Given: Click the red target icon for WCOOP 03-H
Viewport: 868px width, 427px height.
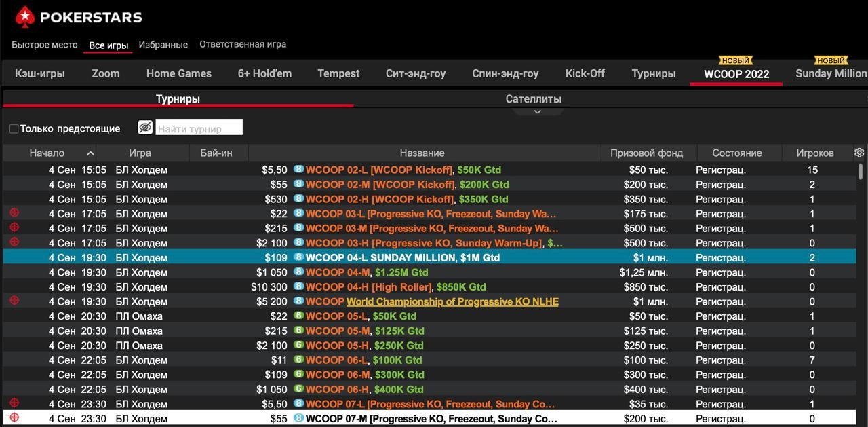Looking at the screenshot, I should 14,242.
